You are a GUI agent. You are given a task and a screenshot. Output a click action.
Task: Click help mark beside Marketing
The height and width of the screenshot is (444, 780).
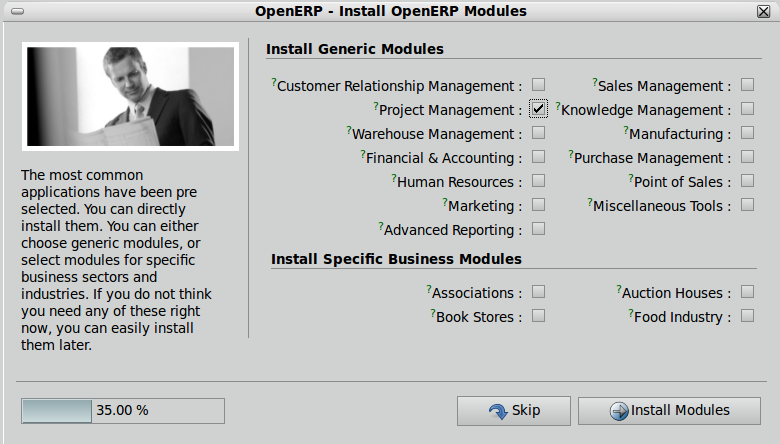point(445,202)
